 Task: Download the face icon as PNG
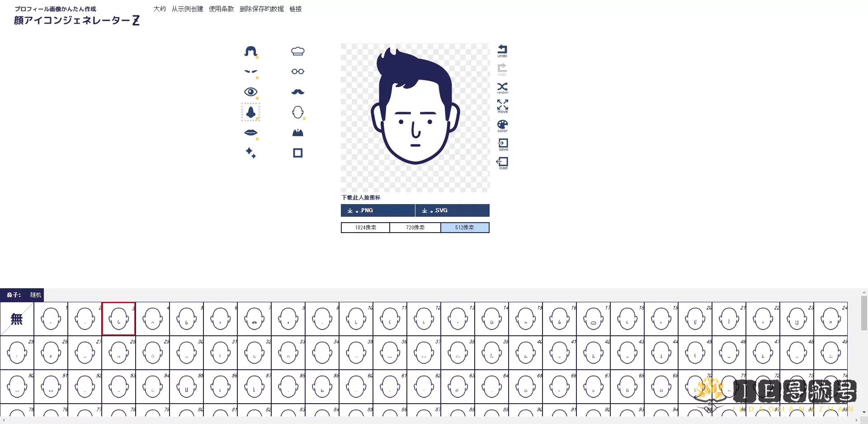coord(377,210)
